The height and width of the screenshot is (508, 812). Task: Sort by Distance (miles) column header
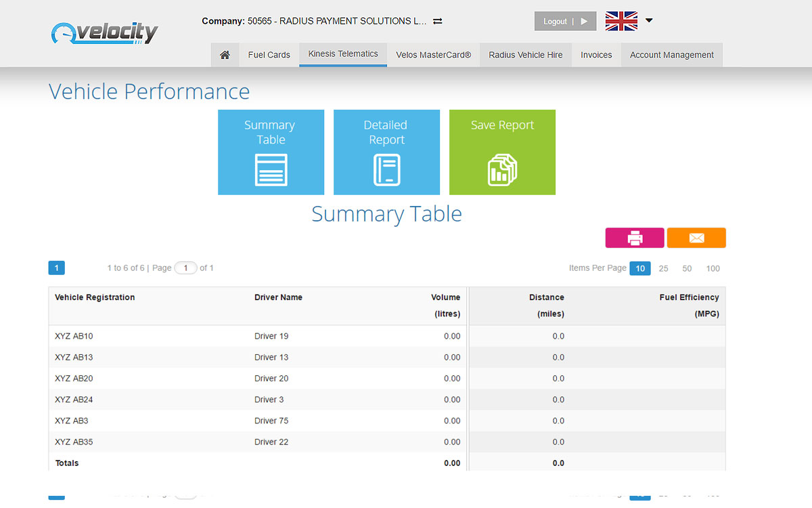click(x=547, y=305)
